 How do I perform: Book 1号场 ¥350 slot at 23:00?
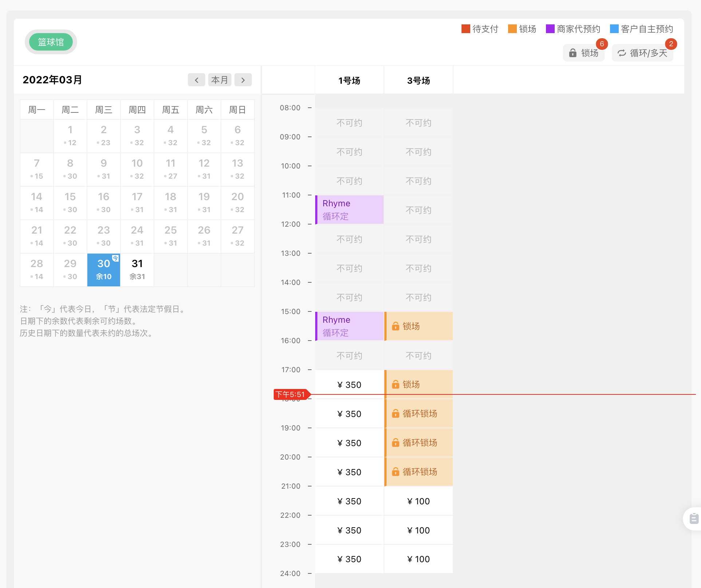click(349, 559)
